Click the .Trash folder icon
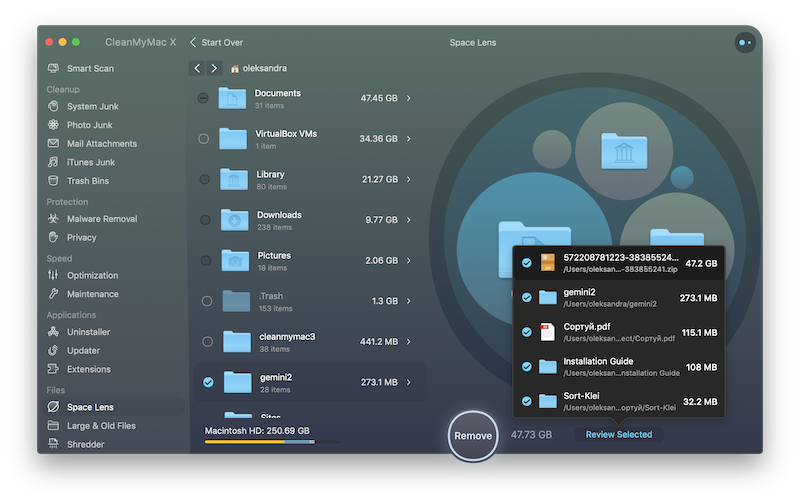Viewport: 800px width, 503px height. point(236,301)
